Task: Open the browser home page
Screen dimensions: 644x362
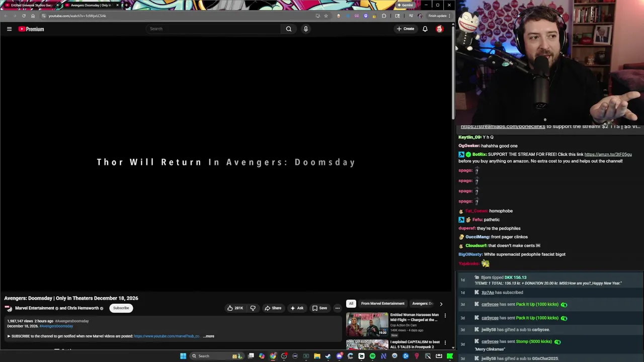Action: pyautogui.click(x=33, y=16)
